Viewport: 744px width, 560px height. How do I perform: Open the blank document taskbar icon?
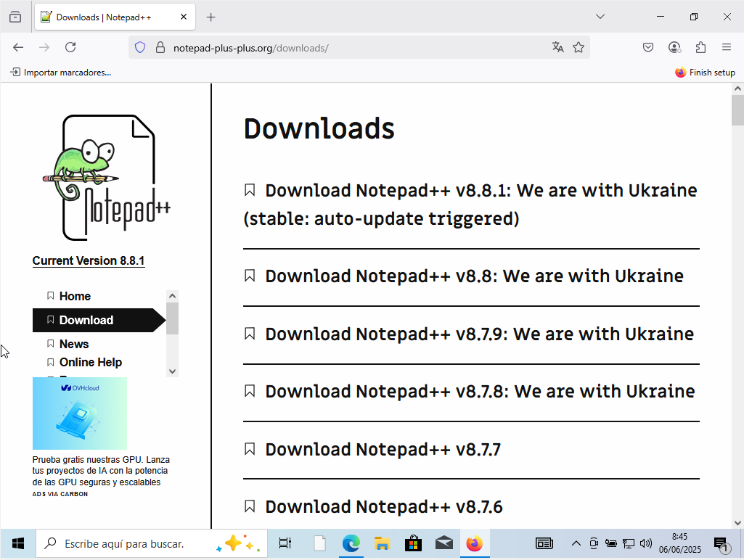(x=320, y=543)
